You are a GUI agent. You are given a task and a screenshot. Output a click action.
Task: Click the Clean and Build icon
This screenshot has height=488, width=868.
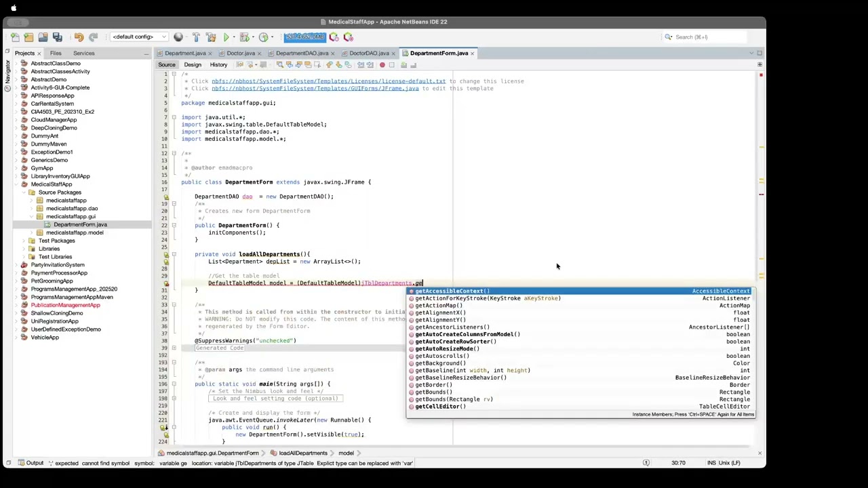pyautogui.click(x=210, y=37)
